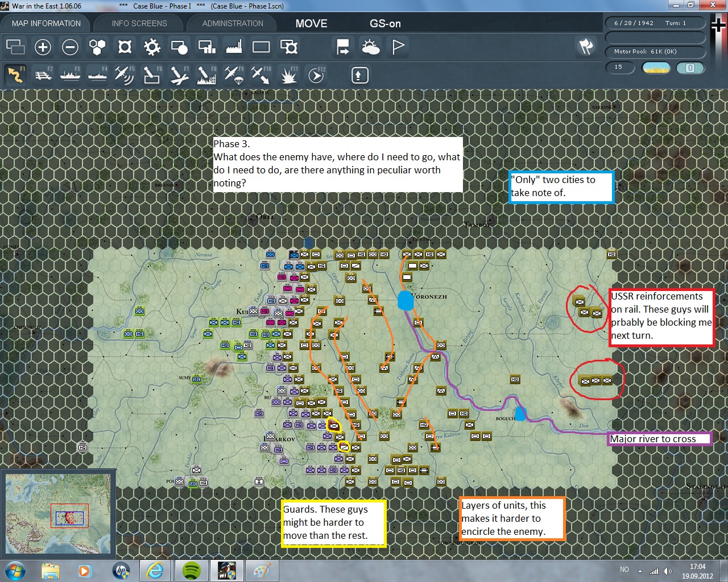Click the network signal tray icon
The width and height of the screenshot is (728, 582).
coord(654,571)
